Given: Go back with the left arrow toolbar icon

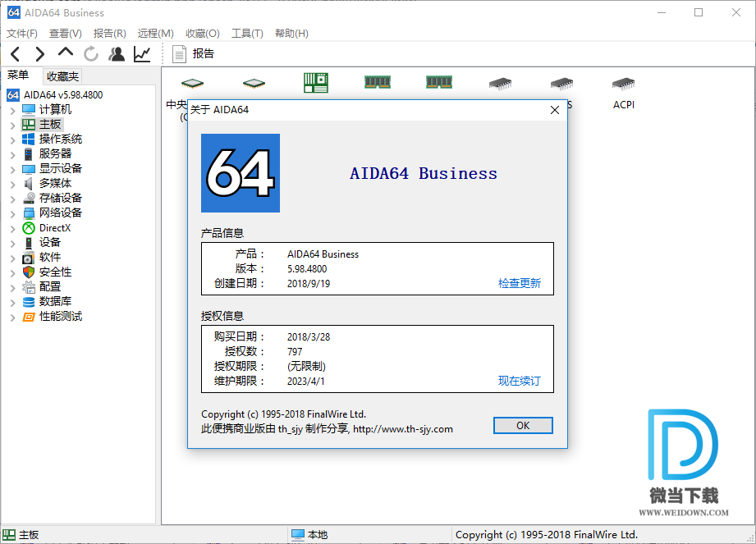Looking at the screenshot, I should click(x=16, y=54).
